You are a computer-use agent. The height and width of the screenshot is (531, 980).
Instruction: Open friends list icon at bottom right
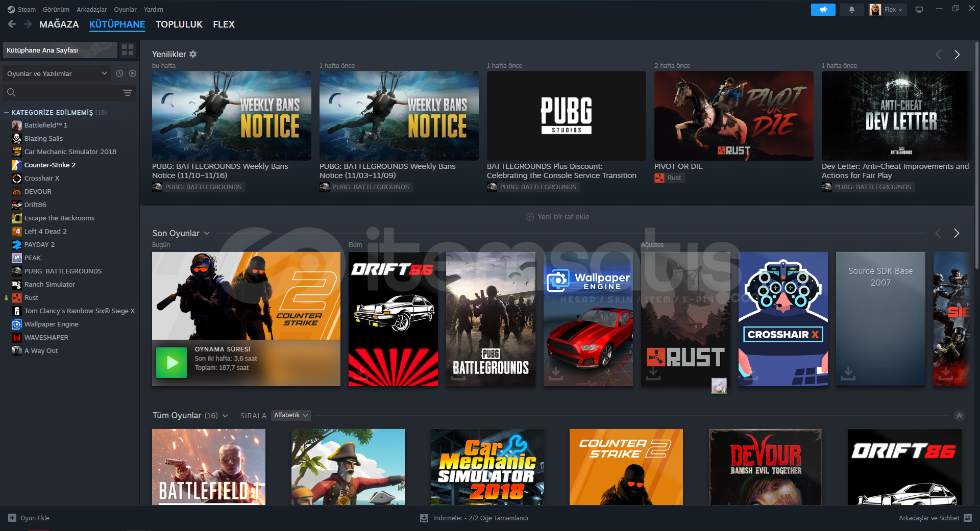click(968, 518)
